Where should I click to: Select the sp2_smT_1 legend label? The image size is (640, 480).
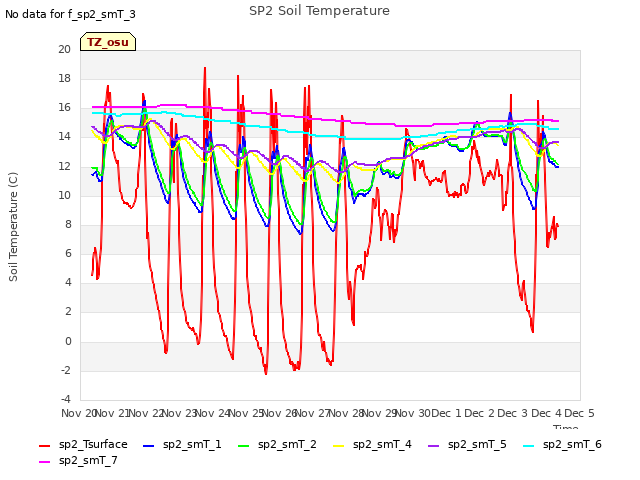tap(192, 444)
